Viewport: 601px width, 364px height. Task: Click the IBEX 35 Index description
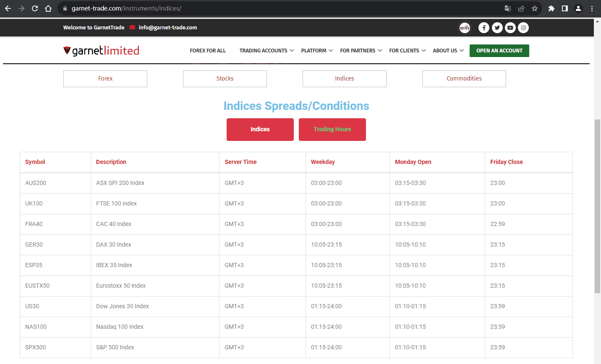114,265
